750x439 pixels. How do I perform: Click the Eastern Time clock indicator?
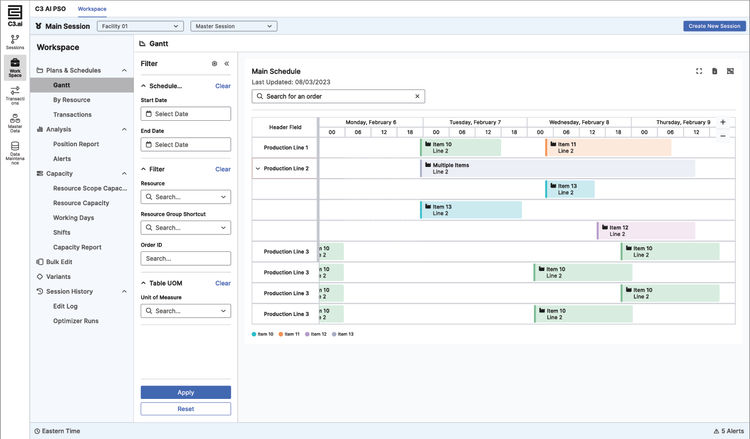click(x=57, y=431)
